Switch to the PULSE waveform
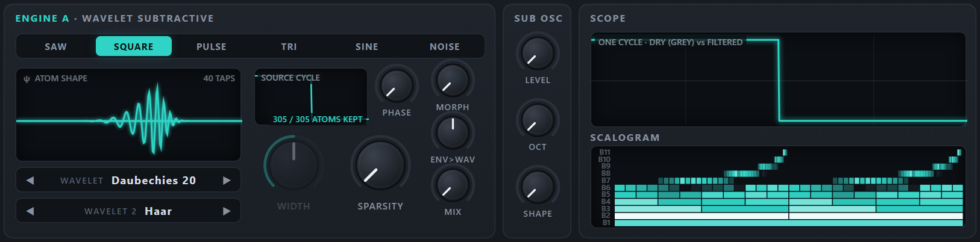This screenshot has height=242, width=980. click(x=212, y=46)
